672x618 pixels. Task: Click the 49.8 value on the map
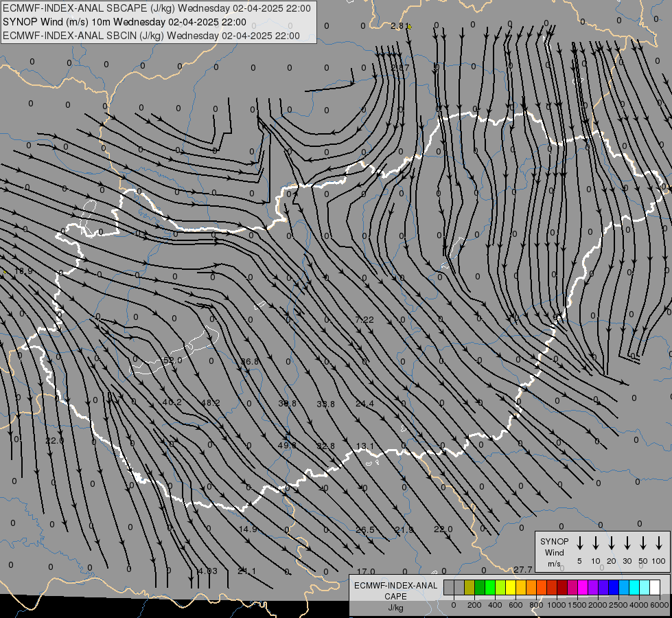287,446
